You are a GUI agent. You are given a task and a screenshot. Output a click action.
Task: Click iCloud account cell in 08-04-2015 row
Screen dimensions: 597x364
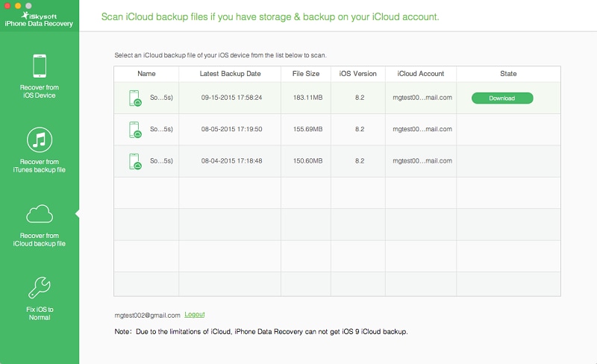pos(422,160)
